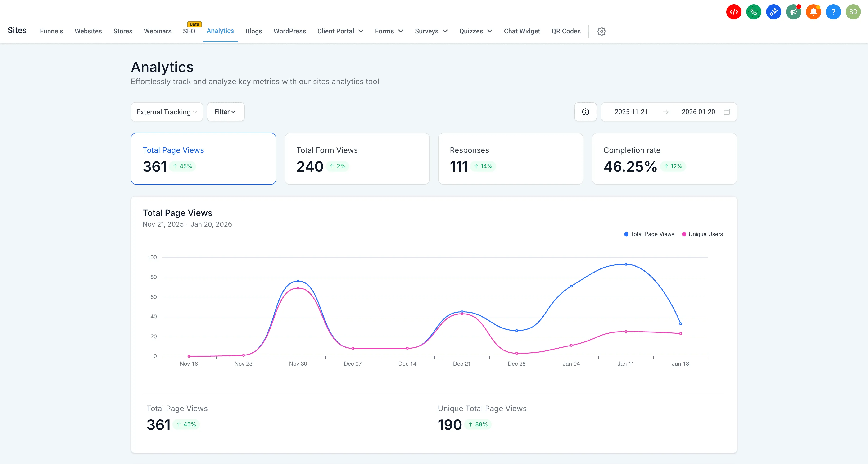This screenshot has width=868, height=464.
Task: Open the Chat Widget section
Action: pos(522,31)
